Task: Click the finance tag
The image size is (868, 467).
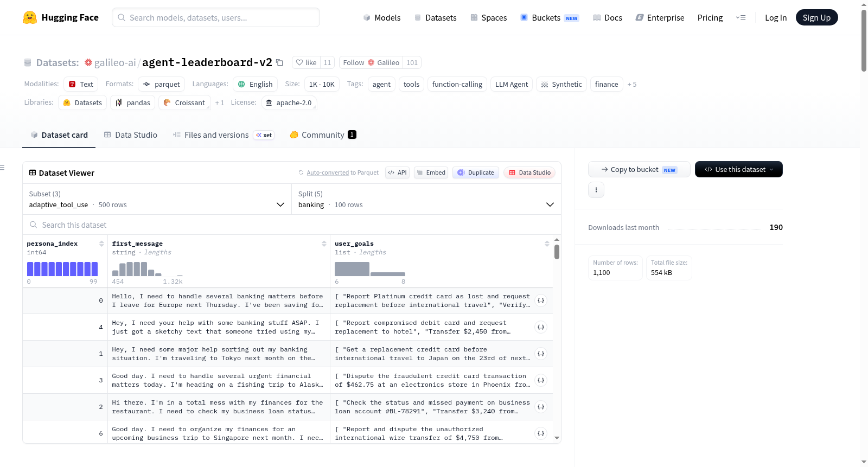Action: click(607, 84)
